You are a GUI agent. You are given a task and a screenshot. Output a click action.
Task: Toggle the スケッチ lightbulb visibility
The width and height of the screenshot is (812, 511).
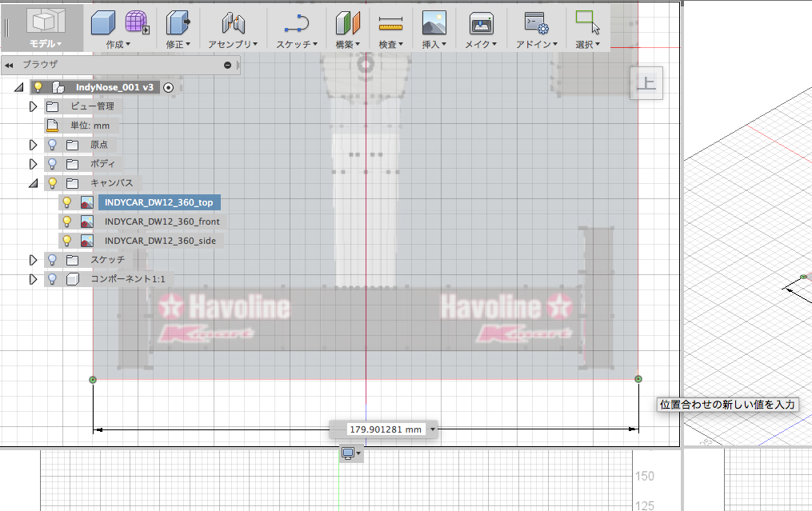pos(52,259)
